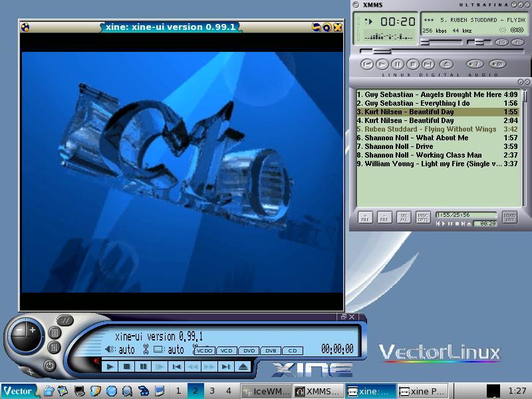Skip to next track in XMMS
The width and height of the screenshot is (532, 399).
point(428,65)
